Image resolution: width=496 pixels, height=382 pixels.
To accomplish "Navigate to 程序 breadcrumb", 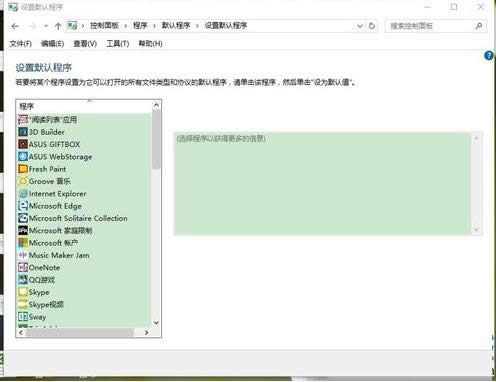I will tap(140, 26).
